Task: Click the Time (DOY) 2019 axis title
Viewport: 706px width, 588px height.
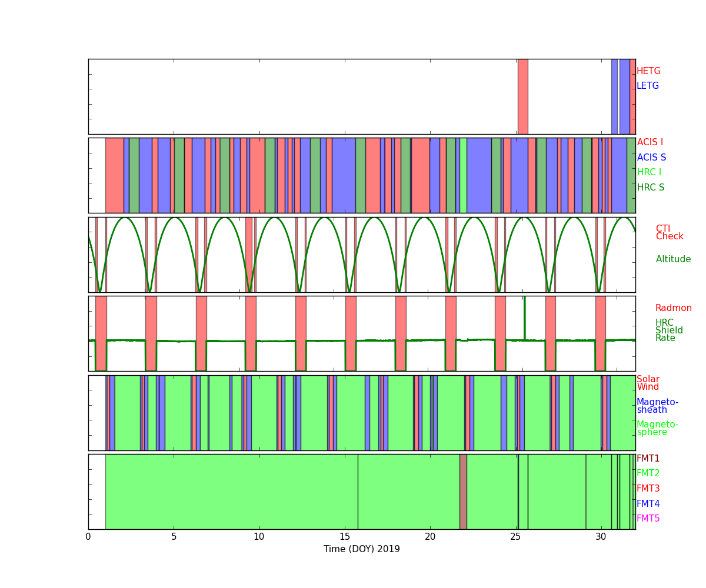Action: pos(361,549)
